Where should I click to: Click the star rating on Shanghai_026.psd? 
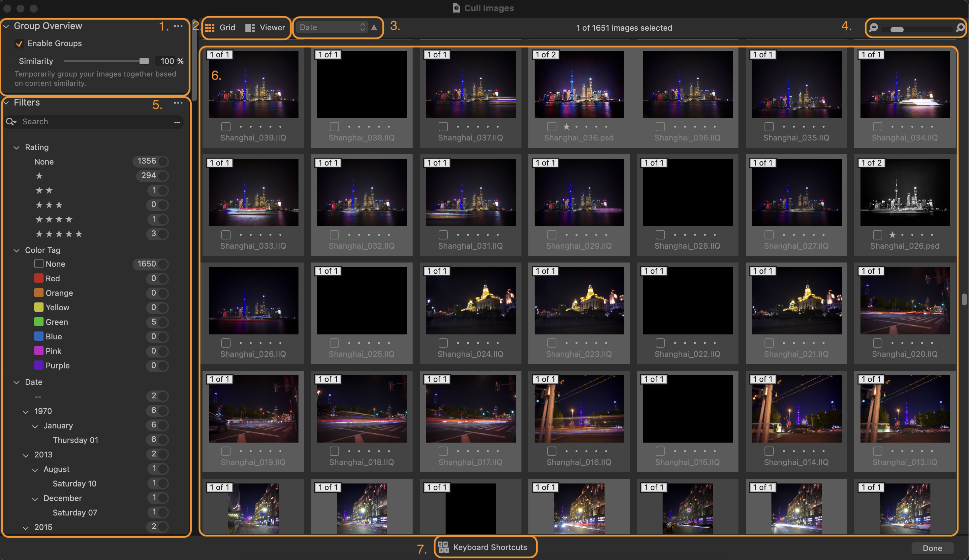click(x=892, y=234)
